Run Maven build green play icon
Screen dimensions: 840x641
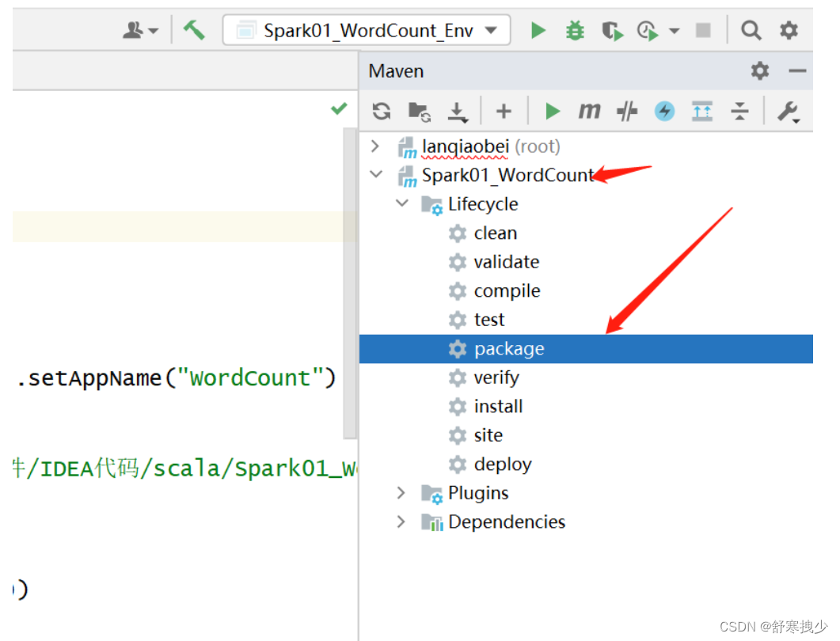pyautogui.click(x=552, y=112)
